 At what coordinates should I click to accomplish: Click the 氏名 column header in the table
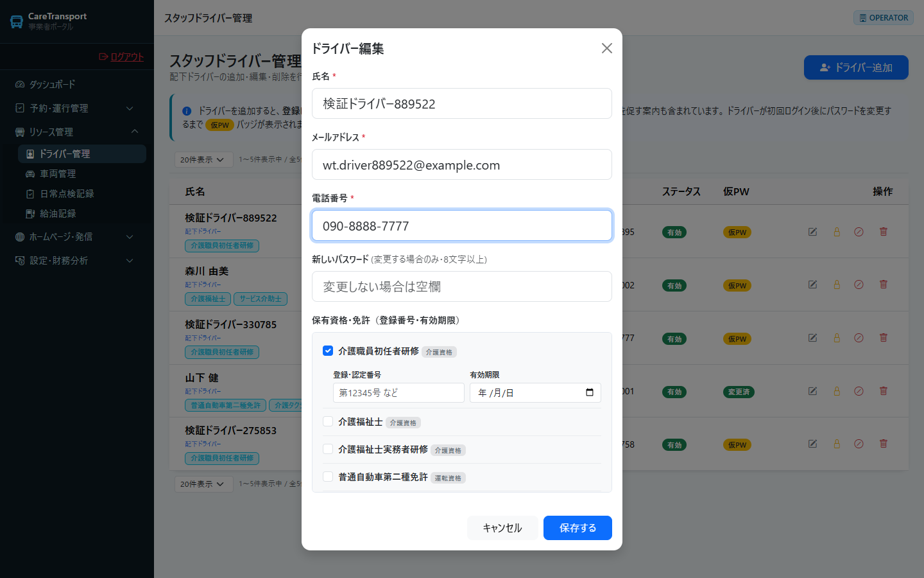(195, 191)
